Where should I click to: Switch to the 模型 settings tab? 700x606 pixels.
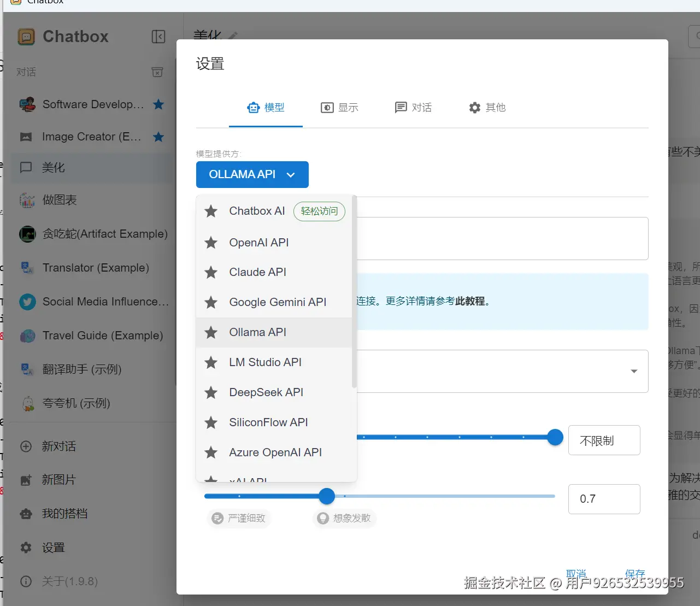tap(266, 108)
